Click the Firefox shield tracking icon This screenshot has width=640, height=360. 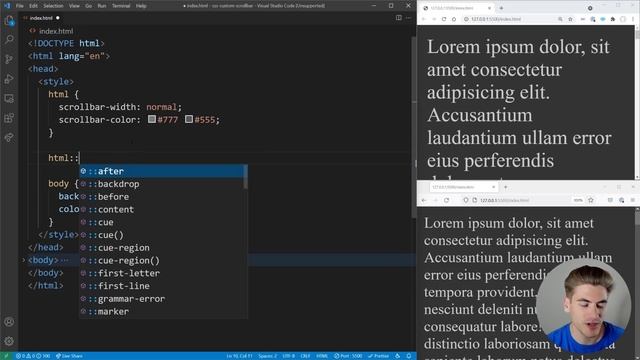click(466, 200)
